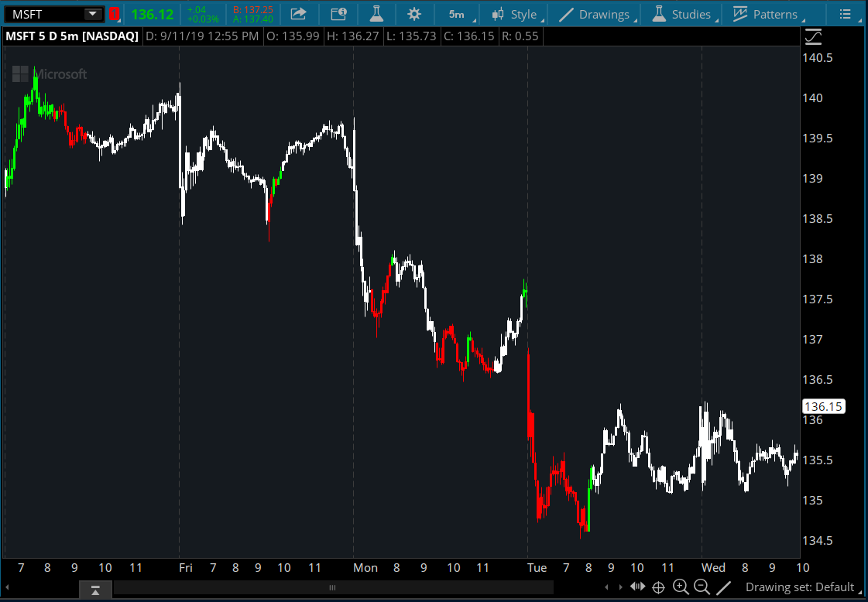Open the Style menu button
This screenshot has height=602, width=868.
point(515,14)
